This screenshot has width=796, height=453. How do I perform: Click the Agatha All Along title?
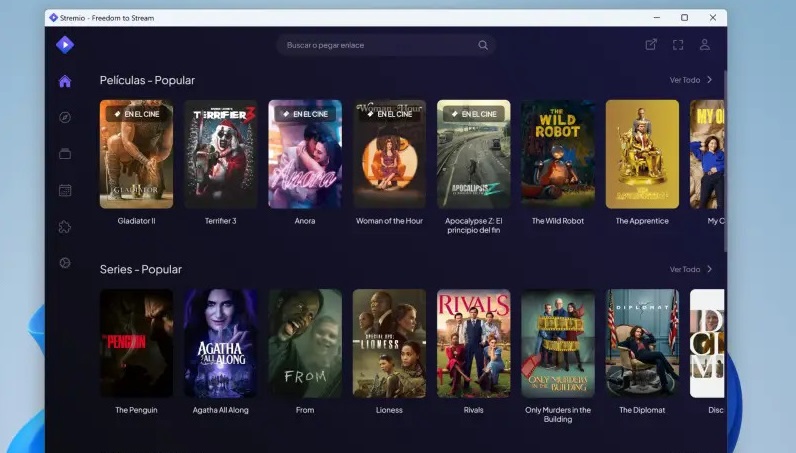click(x=220, y=410)
